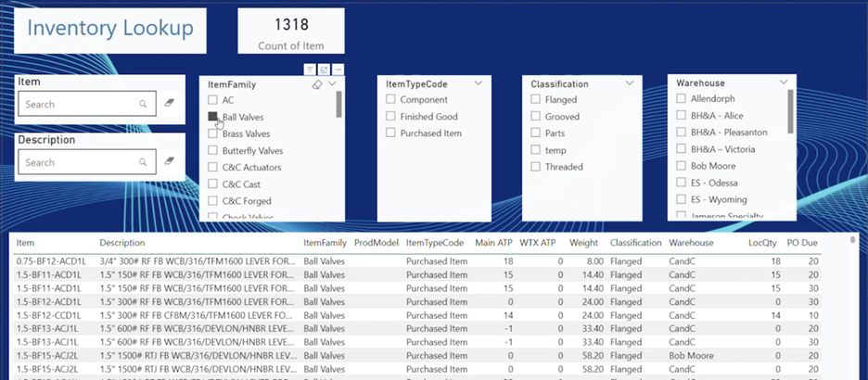Clear ItemFamily selections with eraser icon
868x380 pixels.
(x=317, y=84)
